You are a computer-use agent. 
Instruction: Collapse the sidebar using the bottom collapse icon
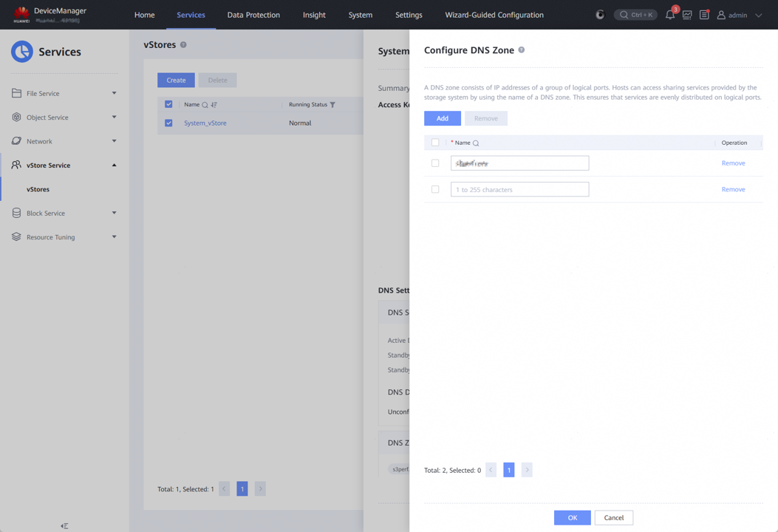[64, 526]
